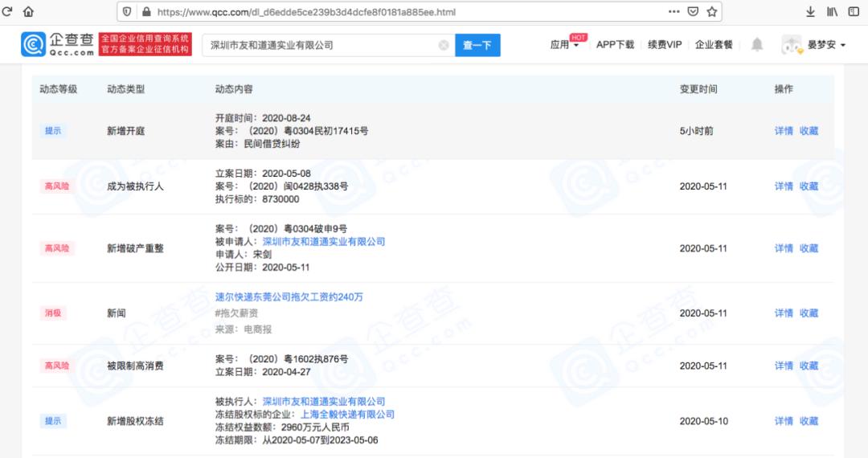This screenshot has height=458, width=868.
Task: Open news link 速尔快递东莞公司拖欠工资约240万
Action: 289,297
